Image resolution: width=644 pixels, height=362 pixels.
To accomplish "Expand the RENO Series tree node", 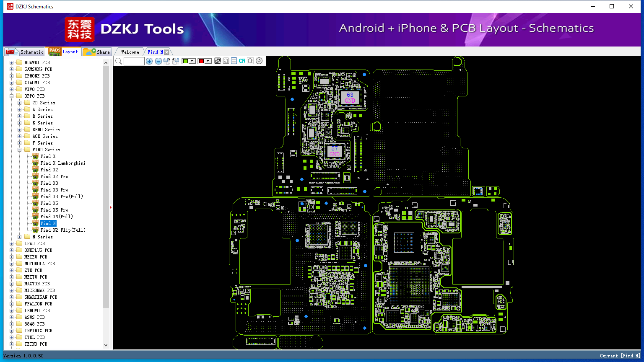I will (x=20, y=129).
